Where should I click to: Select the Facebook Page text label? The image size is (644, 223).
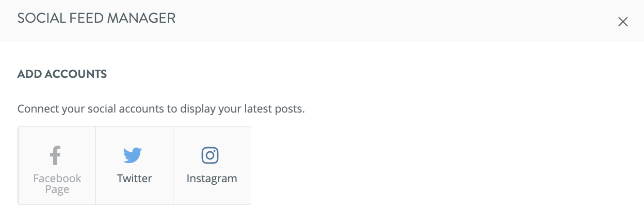57,184
